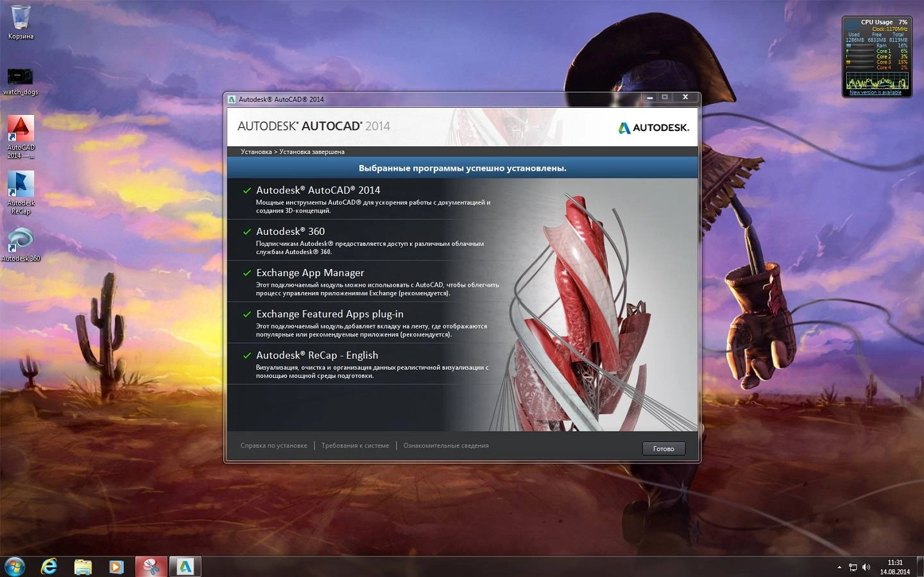
Task: Open the Корзина desktop icon
Action: (x=21, y=22)
